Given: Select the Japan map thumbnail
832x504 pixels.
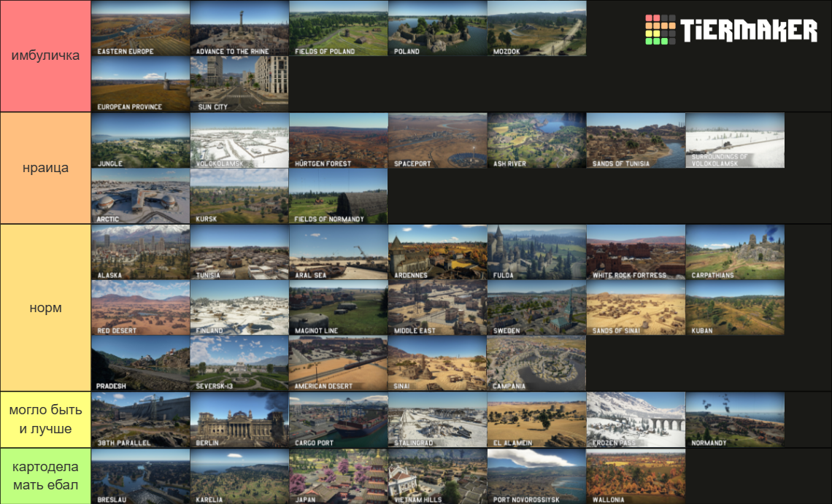Looking at the screenshot, I should (x=339, y=476).
